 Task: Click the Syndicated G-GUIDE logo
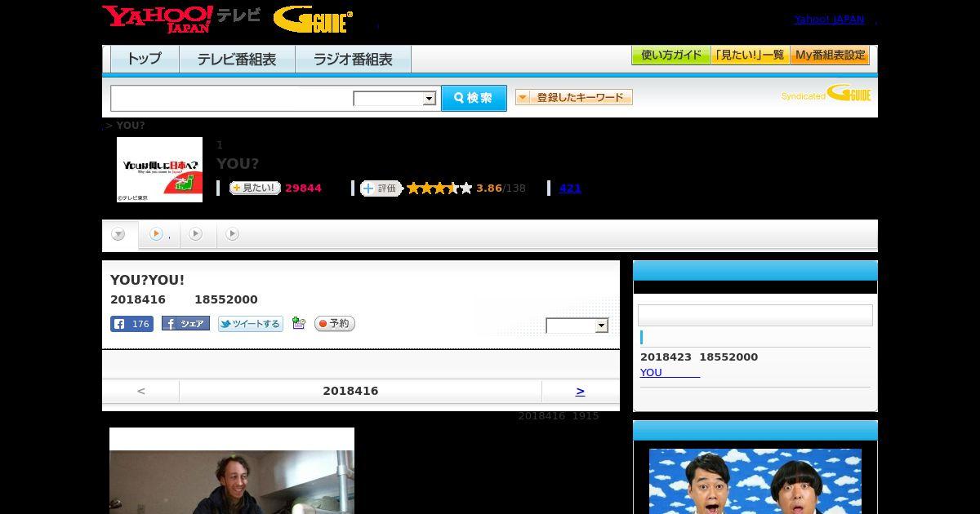click(x=826, y=93)
